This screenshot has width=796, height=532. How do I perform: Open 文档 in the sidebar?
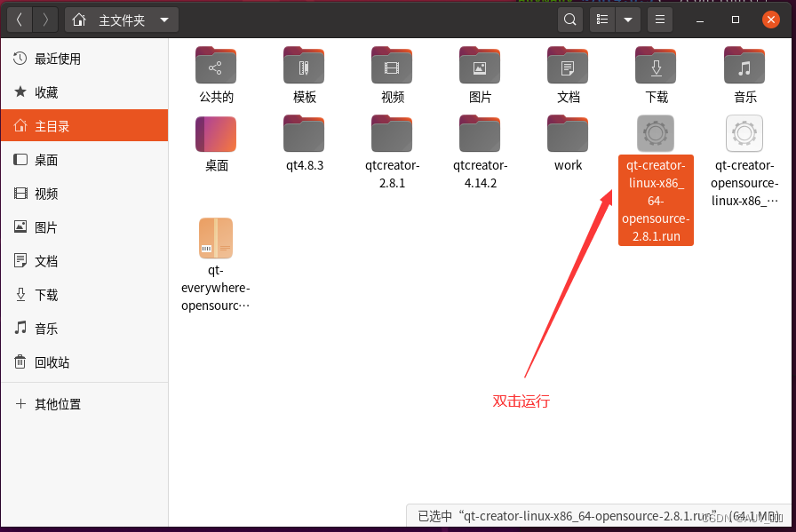84,261
